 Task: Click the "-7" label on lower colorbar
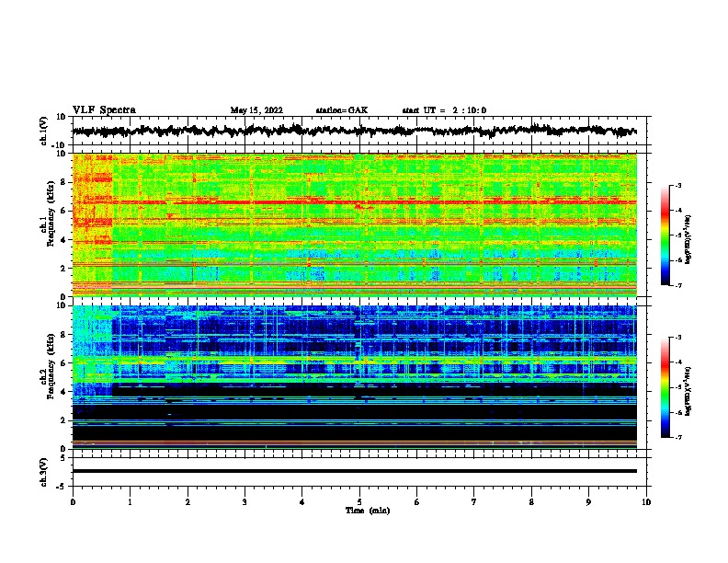click(678, 438)
